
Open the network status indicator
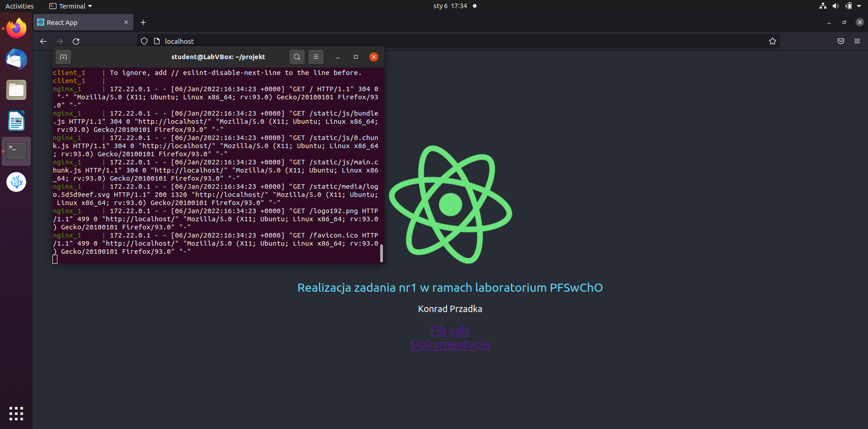pyautogui.click(x=823, y=6)
